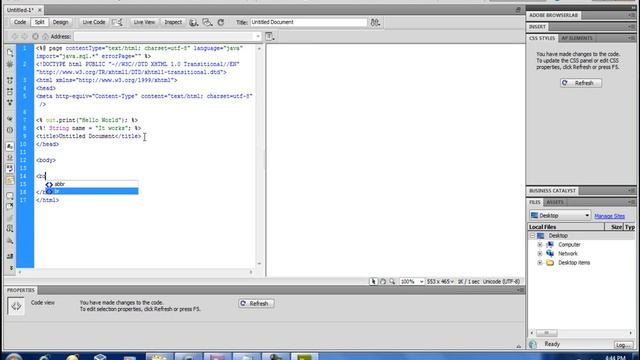Switch to the Assets tab
This screenshot has height=360, width=640.
click(x=555, y=202)
